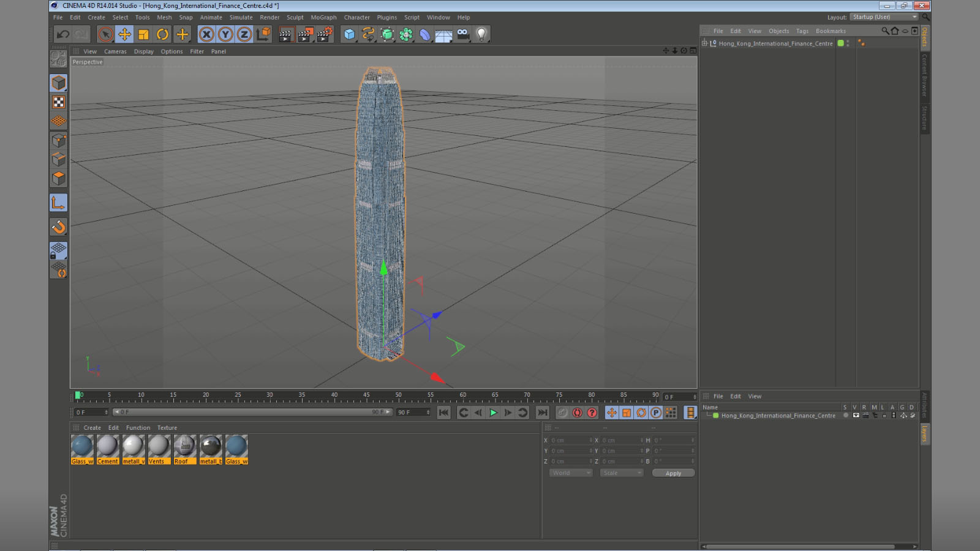This screenshot has height=551, width=980.
Task: Click Render Active View clapperboard icon
Action: [285, 34]
